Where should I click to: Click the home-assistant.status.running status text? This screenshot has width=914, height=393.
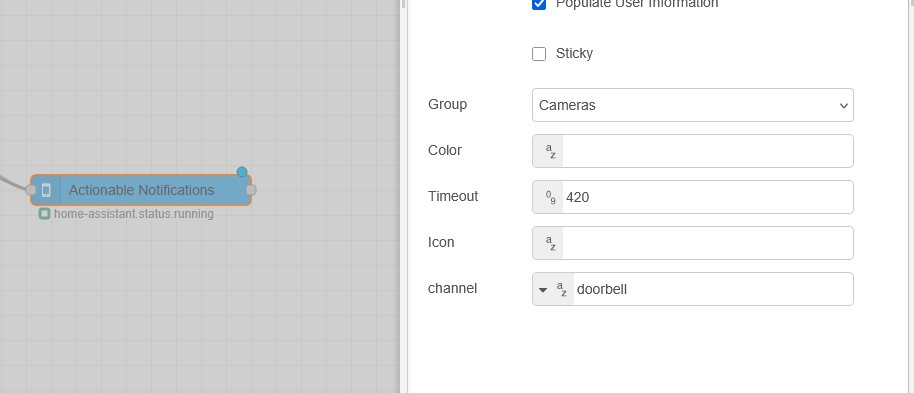pyautogui.click(x=133, y=214)
